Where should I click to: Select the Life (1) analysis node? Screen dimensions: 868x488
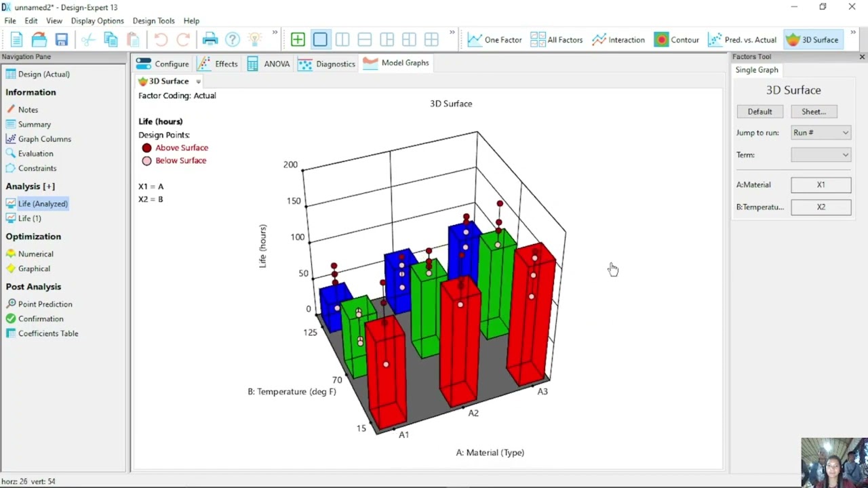click(24, 218)
